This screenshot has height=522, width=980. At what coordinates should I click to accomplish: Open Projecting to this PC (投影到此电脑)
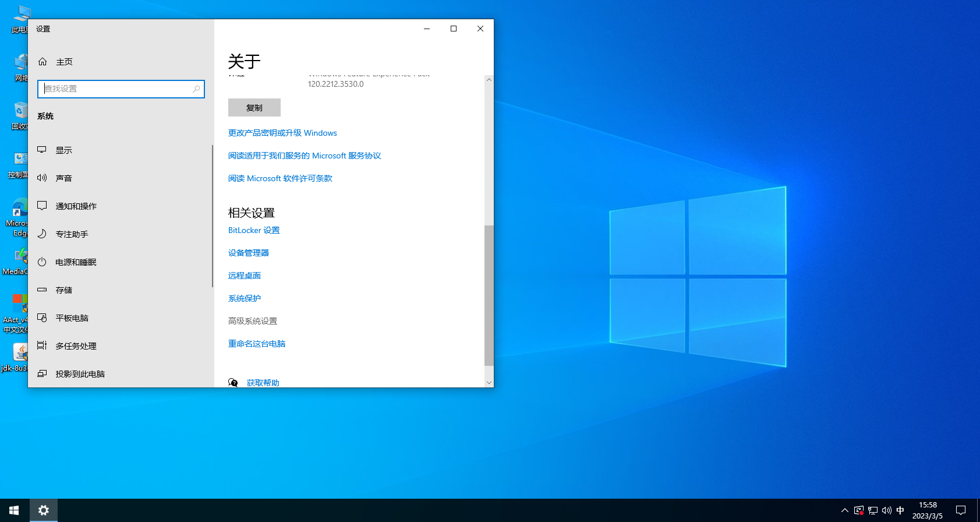[121, 374]
